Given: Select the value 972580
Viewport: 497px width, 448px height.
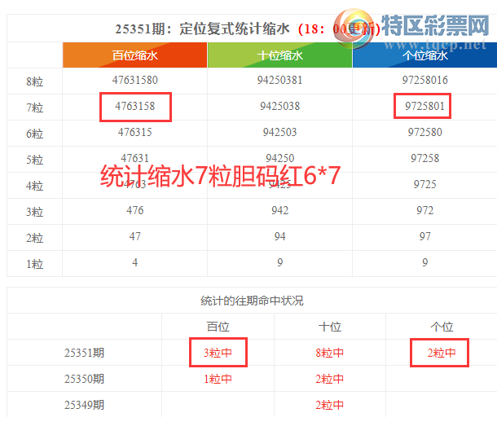Looking at the screenshot, I should [x=424, y=132].
